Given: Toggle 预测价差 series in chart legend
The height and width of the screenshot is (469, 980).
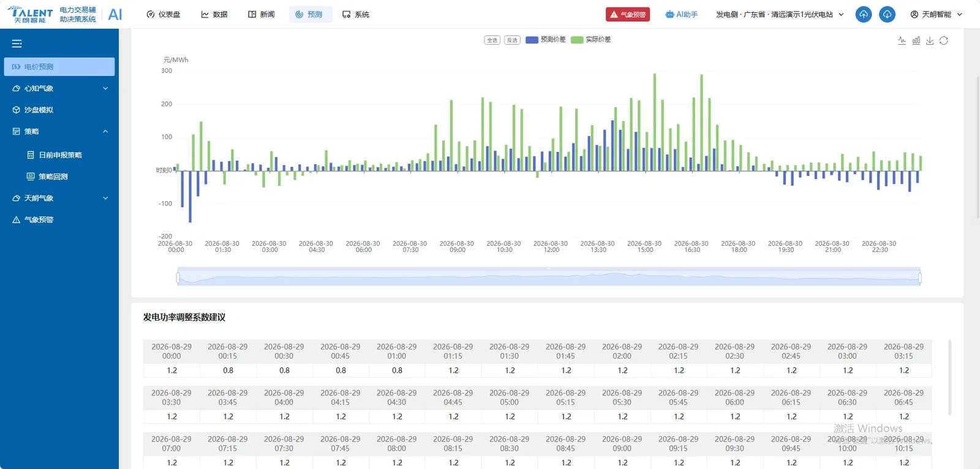Looking at the screenshot, I should 546,40.
